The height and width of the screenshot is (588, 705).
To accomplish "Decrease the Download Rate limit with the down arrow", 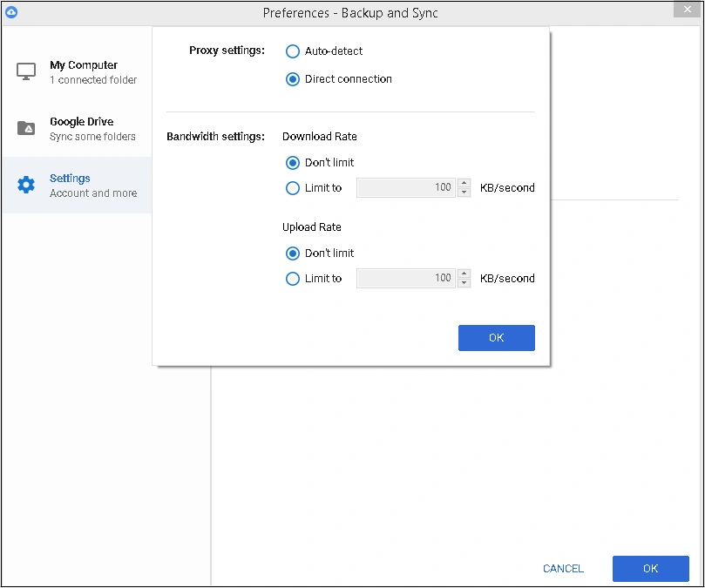I will click(464, 192).
